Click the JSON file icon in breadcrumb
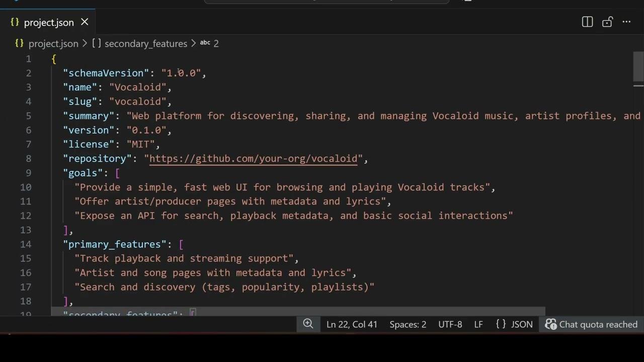The width and height of the screenshot is (644, 362). [20, 44]
